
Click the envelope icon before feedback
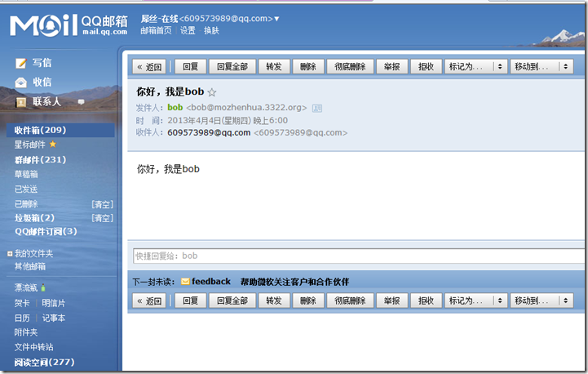[x=185, y=281]
